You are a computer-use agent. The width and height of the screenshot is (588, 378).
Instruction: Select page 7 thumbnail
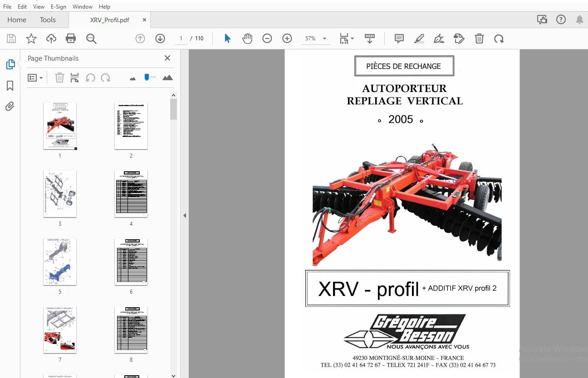[x=60, y=330]
